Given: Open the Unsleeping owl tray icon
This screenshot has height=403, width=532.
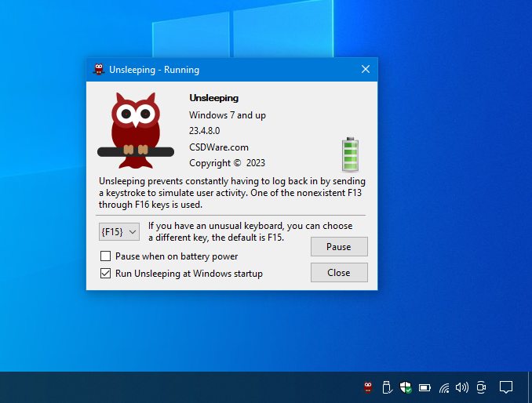Looking at the screenshot, I should [368, 387].
